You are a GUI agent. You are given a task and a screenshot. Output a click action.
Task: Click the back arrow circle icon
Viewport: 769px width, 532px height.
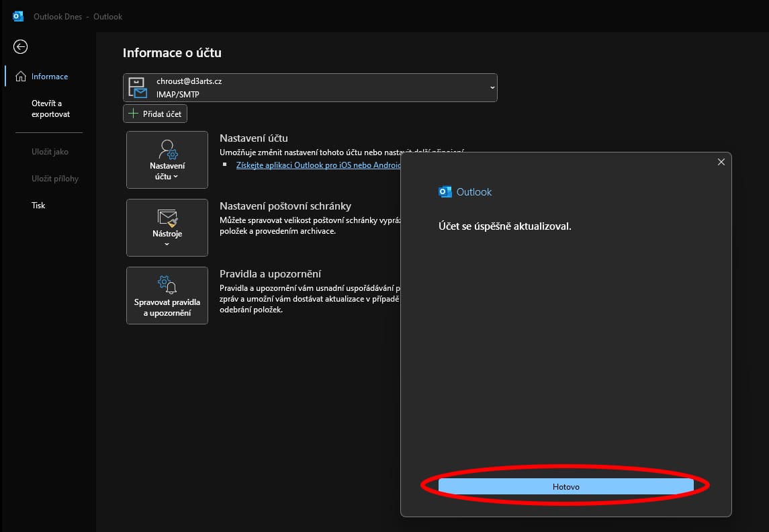[x=20, y=46]
